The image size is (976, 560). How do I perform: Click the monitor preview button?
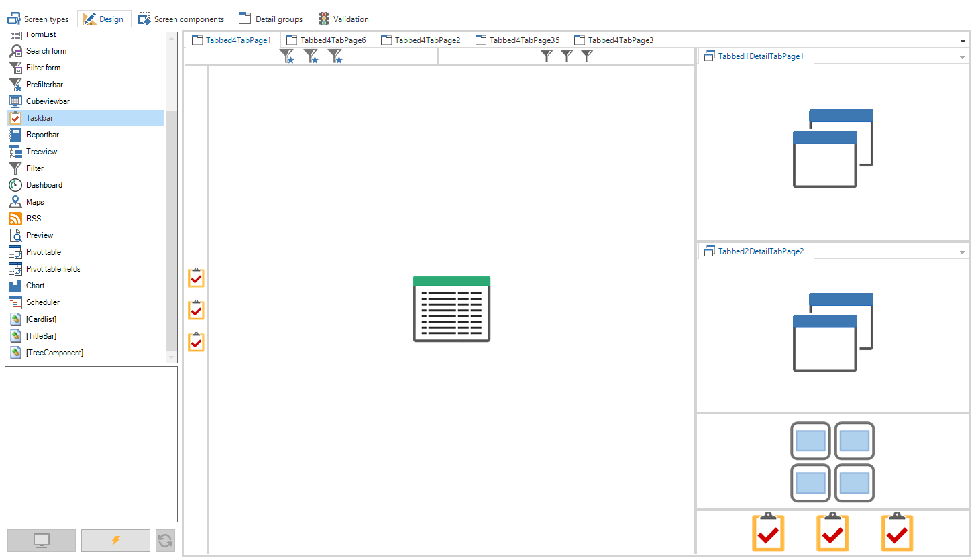pyautogui.click(x=42, y=540)
